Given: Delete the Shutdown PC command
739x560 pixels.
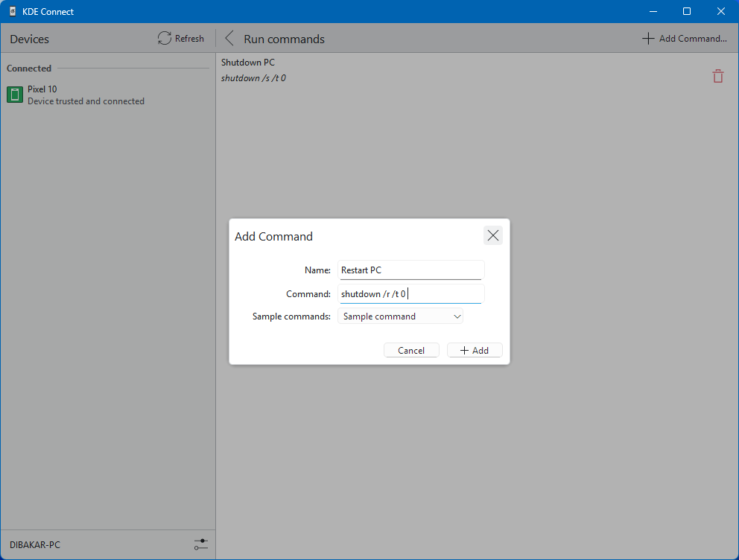Looking at the screenshot, I should (x=718, y=76).
